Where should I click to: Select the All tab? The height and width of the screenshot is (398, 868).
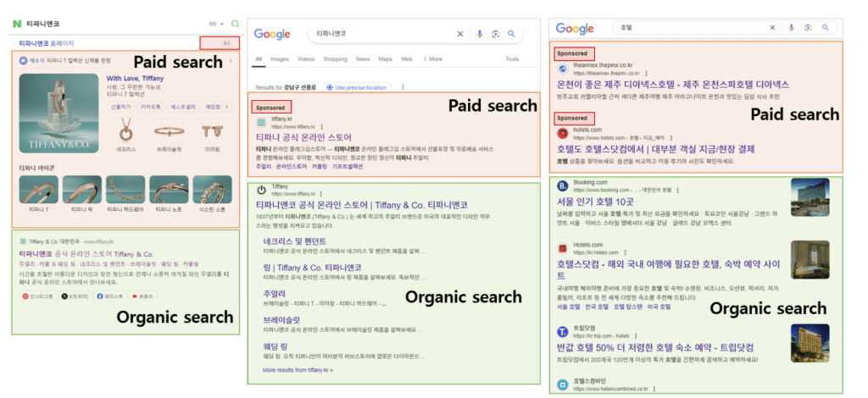coord(259,58)
